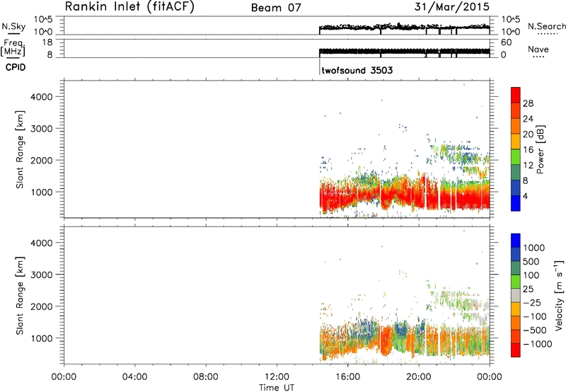The height and width of the screenshot is (392, 566).
Task: Click the 'CPID' label
Action: [16, 67]
